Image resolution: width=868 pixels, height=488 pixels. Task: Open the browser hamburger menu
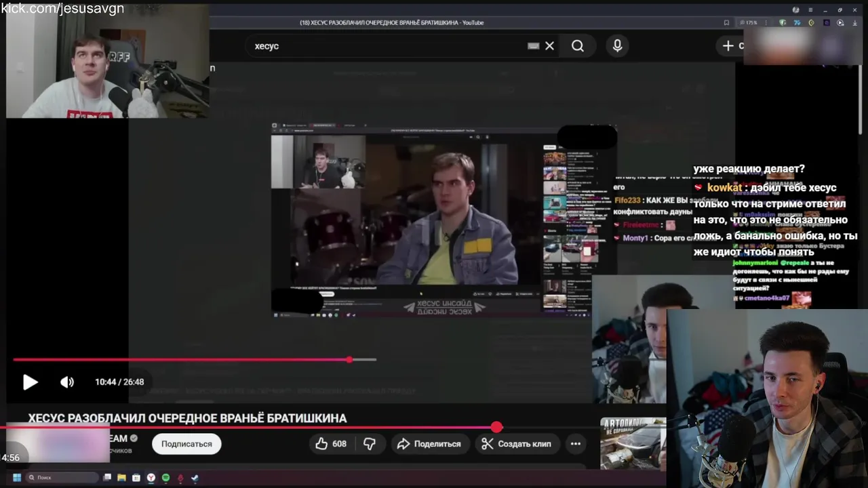[810, 9]
